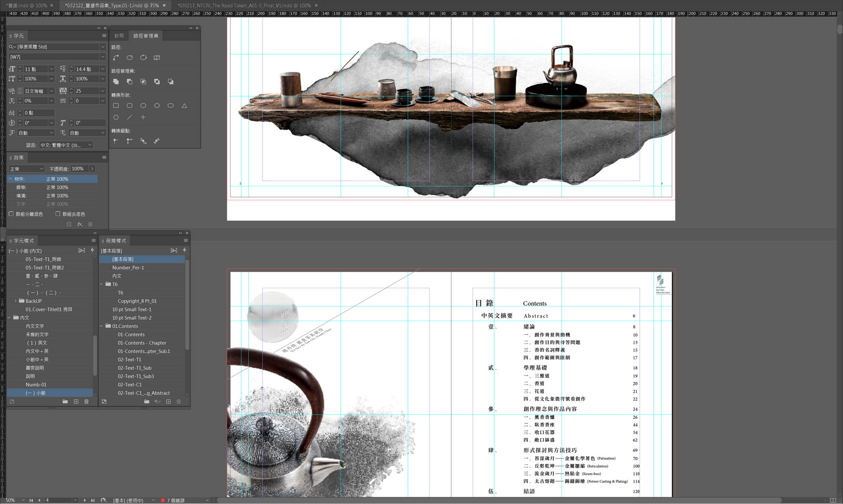The height and width of the screenshot is (504, 843).
Task: Collapse the 01.Contents folder in Paragraph Styles
Action: (102, 326)
